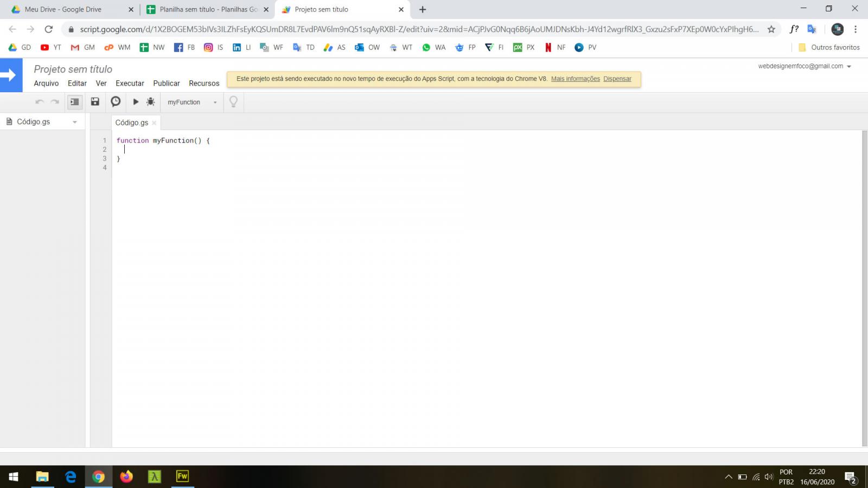Viewport: 868px width, 488px height.
Task: Follow the Mais informações link
Action: coord(575,79)
